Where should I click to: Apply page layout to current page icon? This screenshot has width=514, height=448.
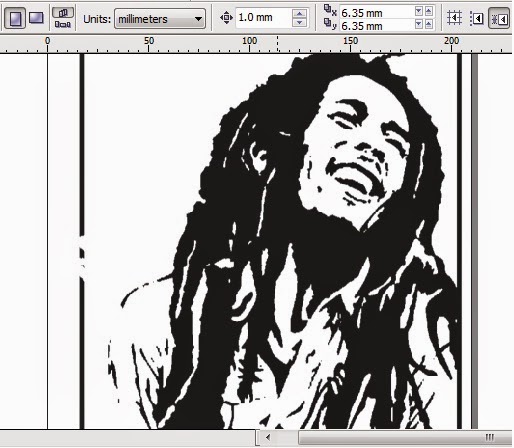pos(63,24)
